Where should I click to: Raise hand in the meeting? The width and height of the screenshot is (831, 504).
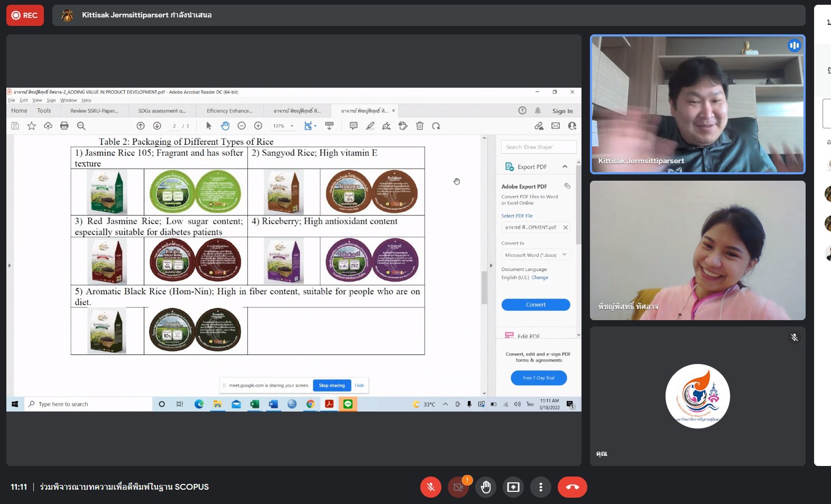click(x=486, y=487)
